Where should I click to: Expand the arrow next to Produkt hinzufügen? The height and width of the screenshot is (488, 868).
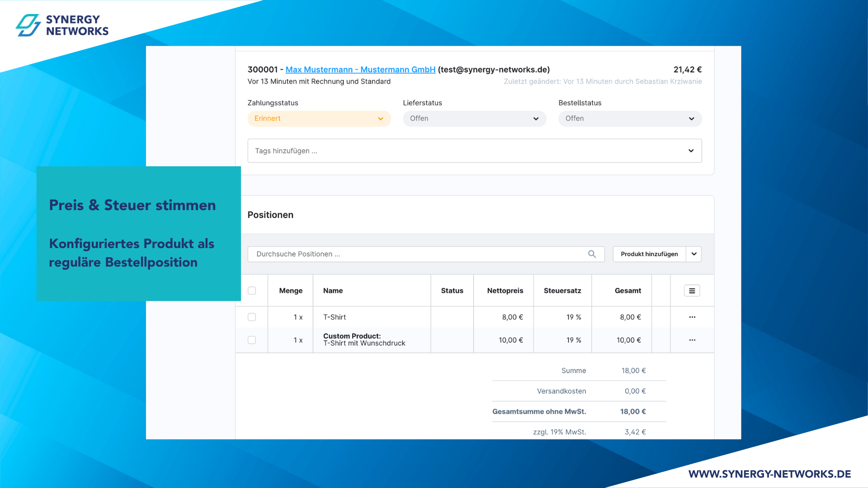pos(693,254)
